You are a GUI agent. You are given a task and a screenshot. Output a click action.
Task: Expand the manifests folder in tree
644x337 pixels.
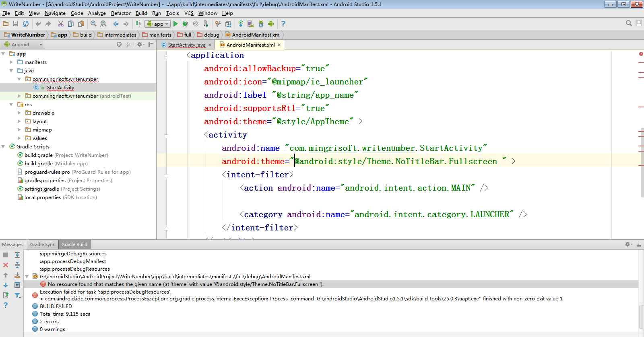pyautogui.click(x=11, y=62)
